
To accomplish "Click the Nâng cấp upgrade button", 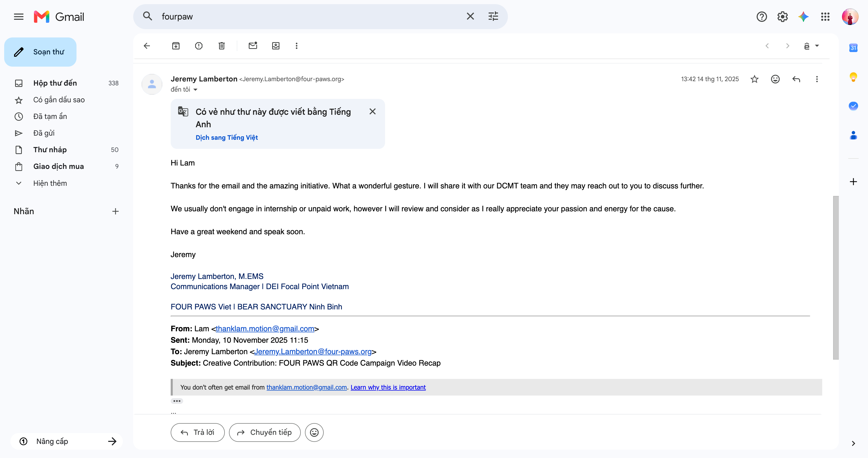I will [x=67, y=442].
